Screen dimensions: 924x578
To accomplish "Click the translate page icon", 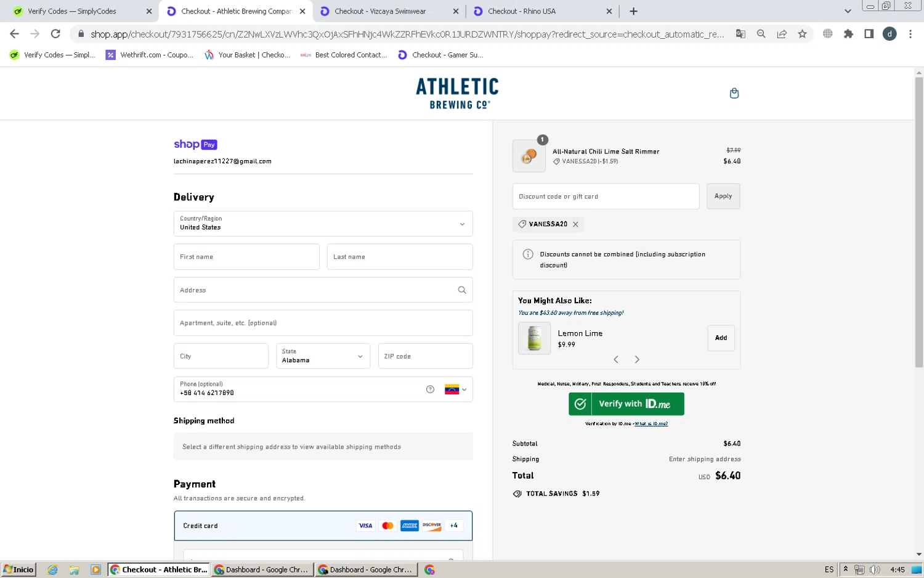I will [x=741, y=34].
